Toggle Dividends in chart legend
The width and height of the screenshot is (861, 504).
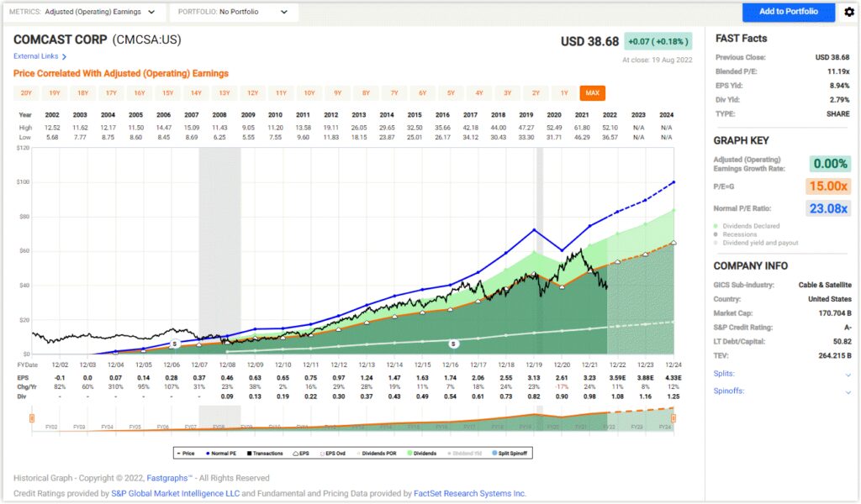[x=422, y=454]
